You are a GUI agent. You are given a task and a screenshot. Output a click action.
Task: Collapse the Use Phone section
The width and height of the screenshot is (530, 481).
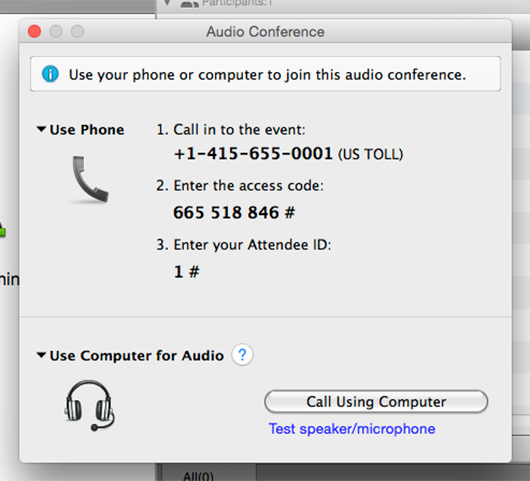click(x=41, y=129)
